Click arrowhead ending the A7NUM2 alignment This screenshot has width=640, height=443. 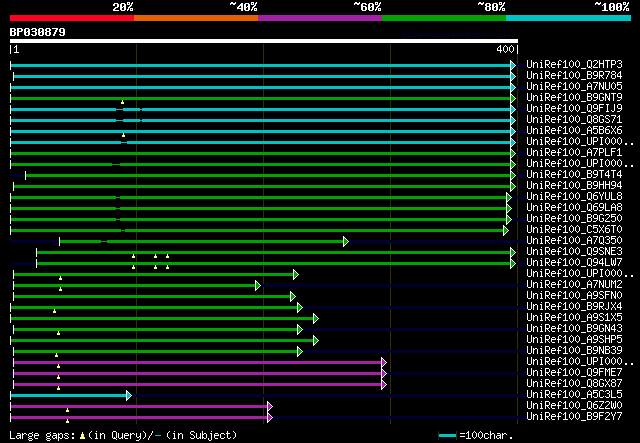tap(258, 285)
